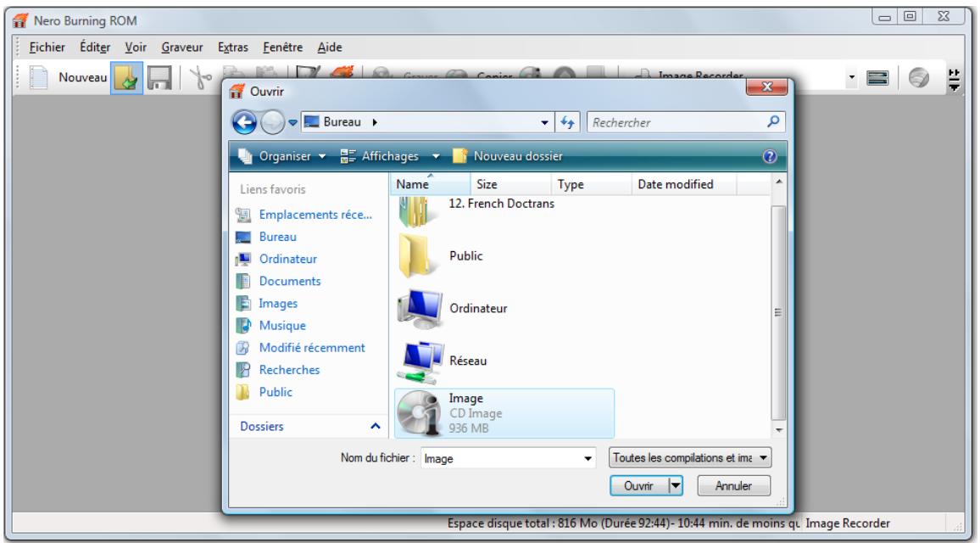Select the Image CD Image file
The image size is (980, 543).
coord(504,413)
